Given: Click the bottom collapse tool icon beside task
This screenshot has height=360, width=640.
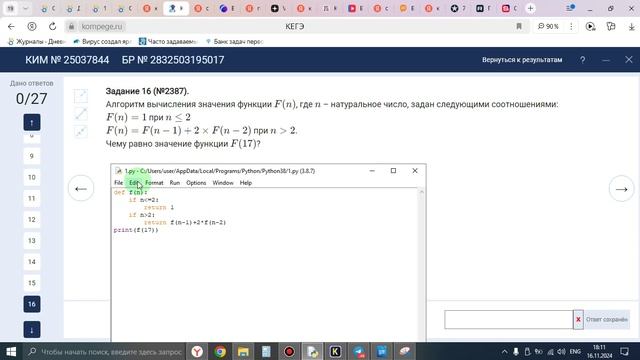Looking at the screenshot, I should tap(81, 131).
